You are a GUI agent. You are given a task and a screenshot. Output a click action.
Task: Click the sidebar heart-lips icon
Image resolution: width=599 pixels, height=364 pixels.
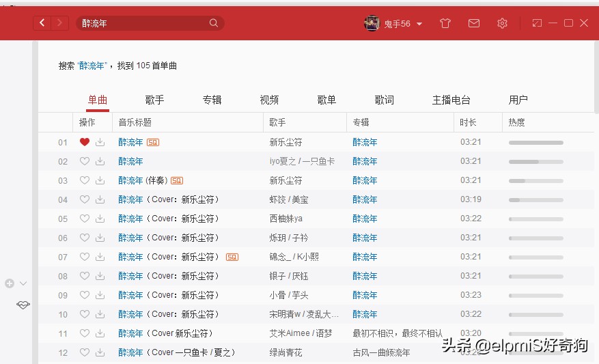tap(23, 305)
